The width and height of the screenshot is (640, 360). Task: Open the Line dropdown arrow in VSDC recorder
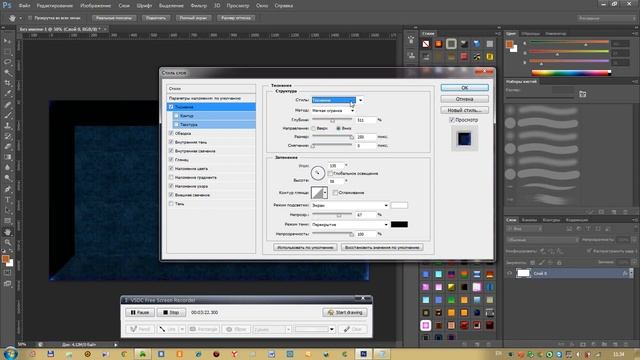click(182, 329)
